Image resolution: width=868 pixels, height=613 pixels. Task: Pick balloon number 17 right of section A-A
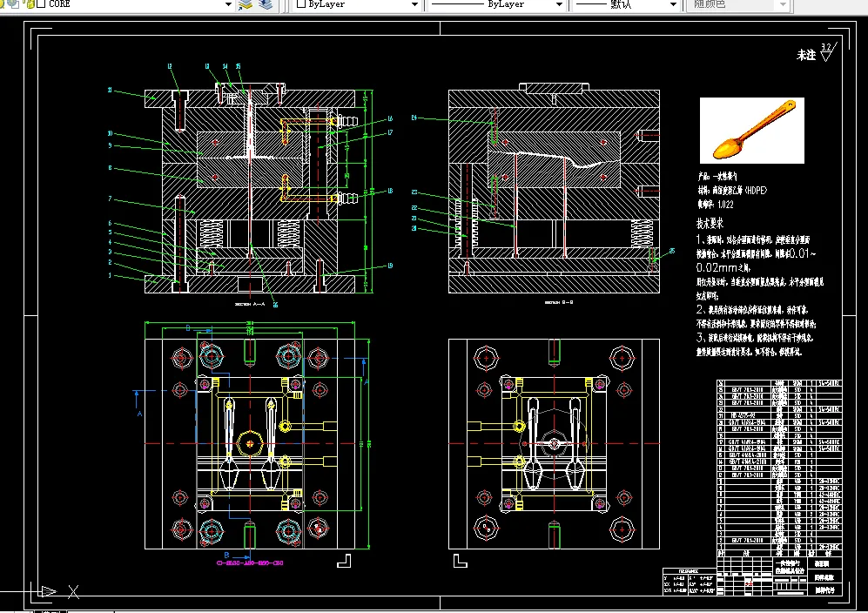tap(390, 132)
